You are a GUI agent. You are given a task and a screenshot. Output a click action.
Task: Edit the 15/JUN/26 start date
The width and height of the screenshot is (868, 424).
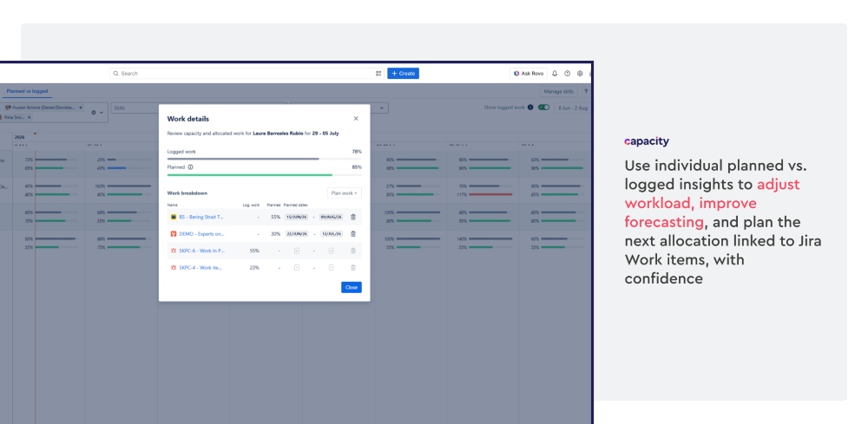pyautogui.click(x=297, y=218)
